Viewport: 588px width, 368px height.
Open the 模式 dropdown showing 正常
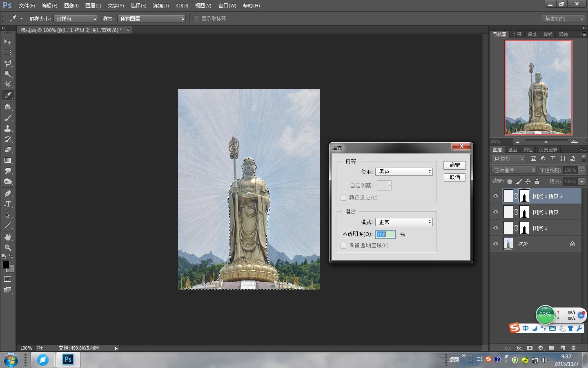[x=404, y=222]
